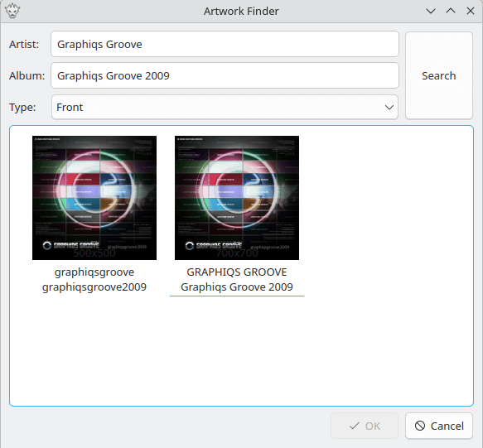483x448 pixels.
Task: Select the 700x700 cover thumbnail
Action: tap(237, 198)
